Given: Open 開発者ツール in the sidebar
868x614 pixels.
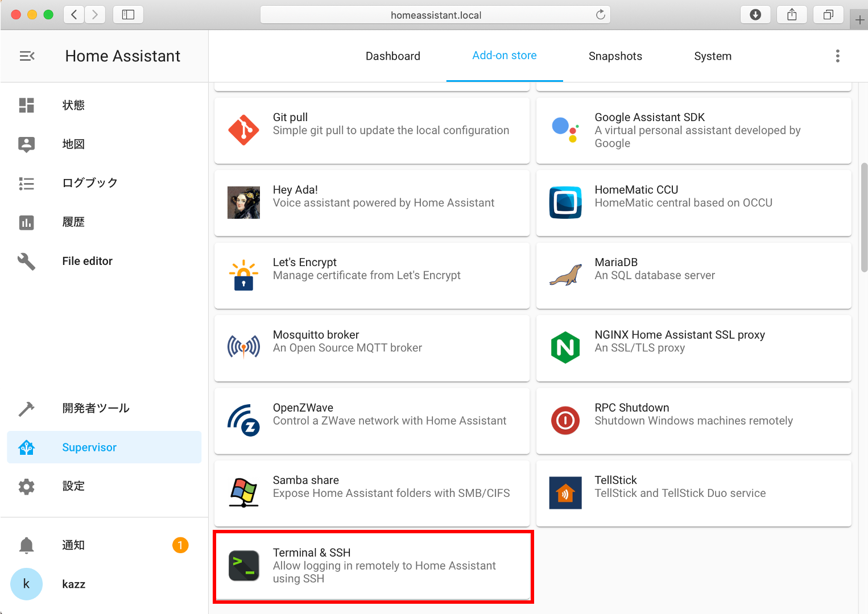Looking at the screenshot, I should 104,408.
